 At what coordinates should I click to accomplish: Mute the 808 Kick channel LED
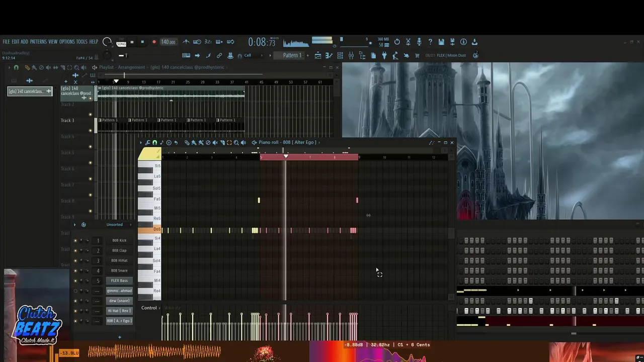pyautogui.click(x=75, y=240)
